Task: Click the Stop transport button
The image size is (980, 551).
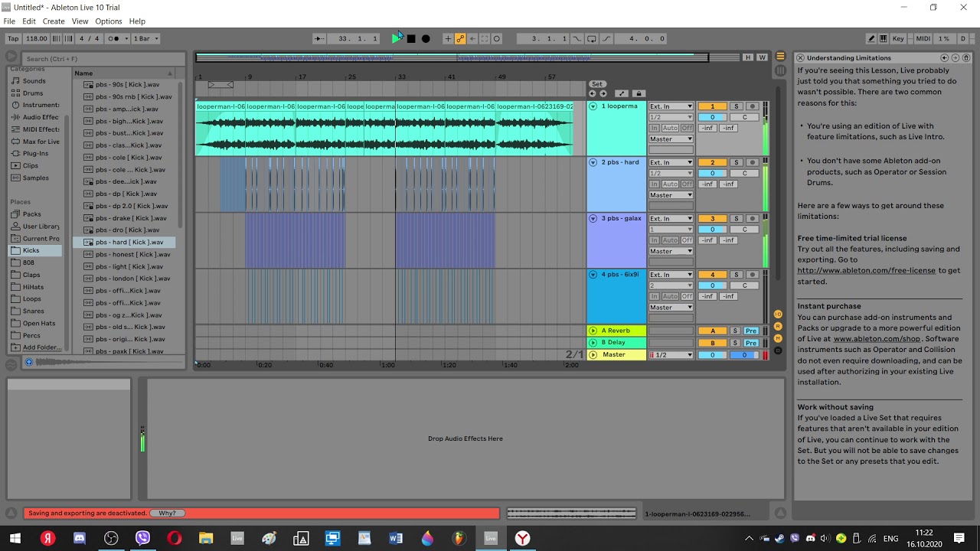Action: tap(411, 38)
